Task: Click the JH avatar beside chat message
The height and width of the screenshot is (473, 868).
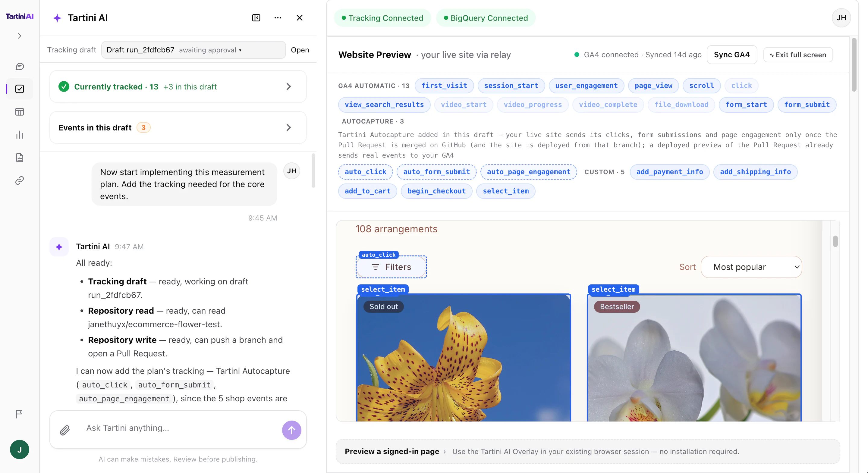Action: (291, 171)
